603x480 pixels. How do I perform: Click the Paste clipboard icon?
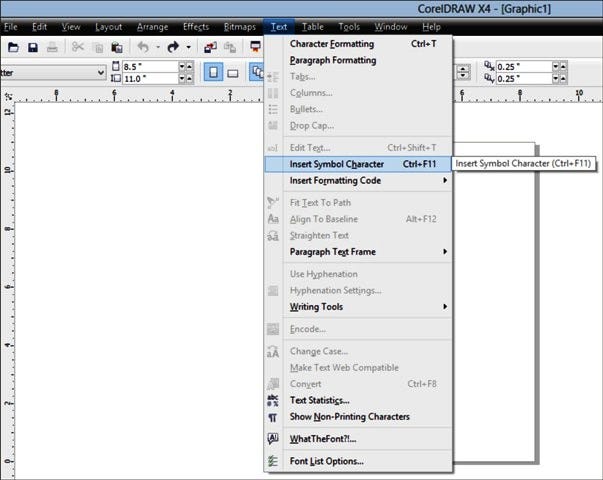pyautogui.click(x=117, y=47)
